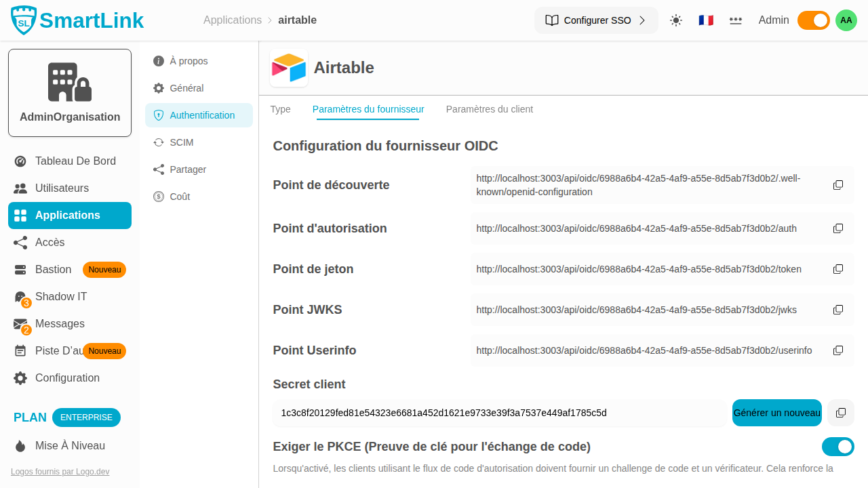868x488 pixels.
Task: Open the French flag language selector
Action: tap(706, 20)
